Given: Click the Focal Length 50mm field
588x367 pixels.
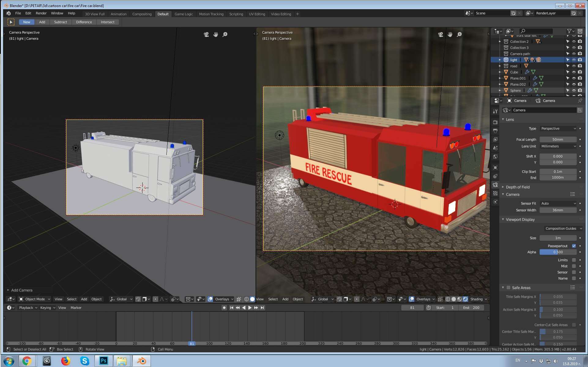Looking at the screenshot, I should [x=558, y=139].
